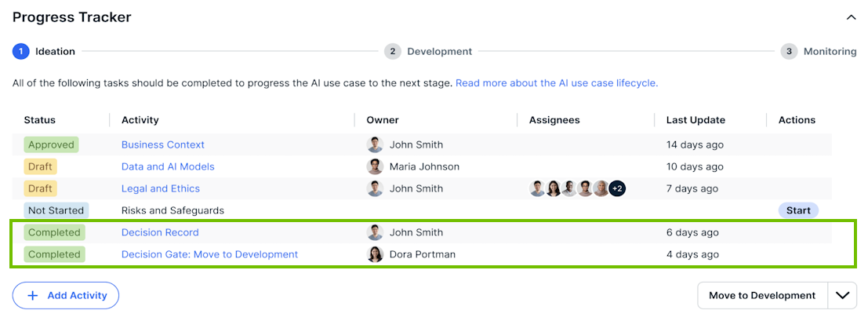The height and width of the screenshot is (321, 868).
Task: Open the Business Context activity
Action: pyautogui.click(x=162, y=144)
